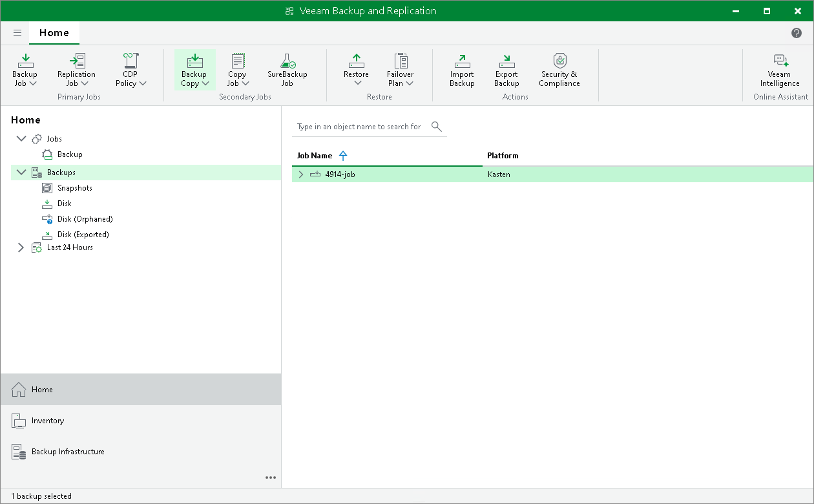Open the Inventory view
This screenshot has height=504, width=814.
tap(141, 421)
